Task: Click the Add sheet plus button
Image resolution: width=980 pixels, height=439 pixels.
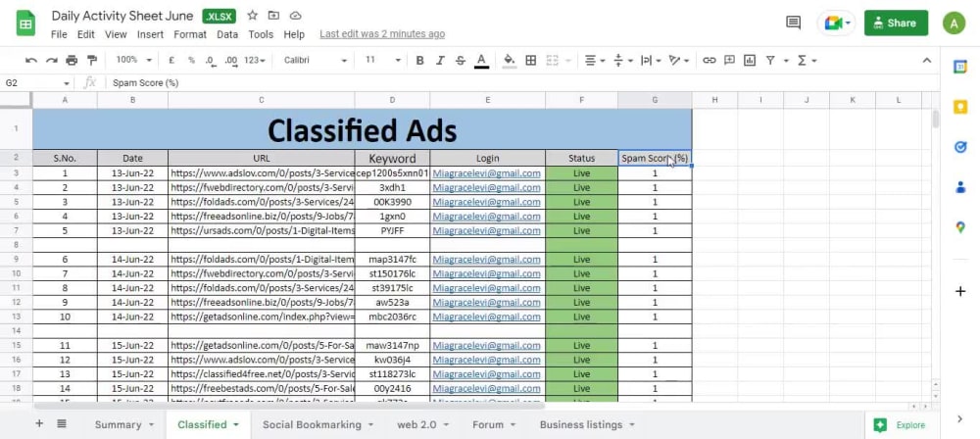Action: pyautogui.click(x=39, y=424)
